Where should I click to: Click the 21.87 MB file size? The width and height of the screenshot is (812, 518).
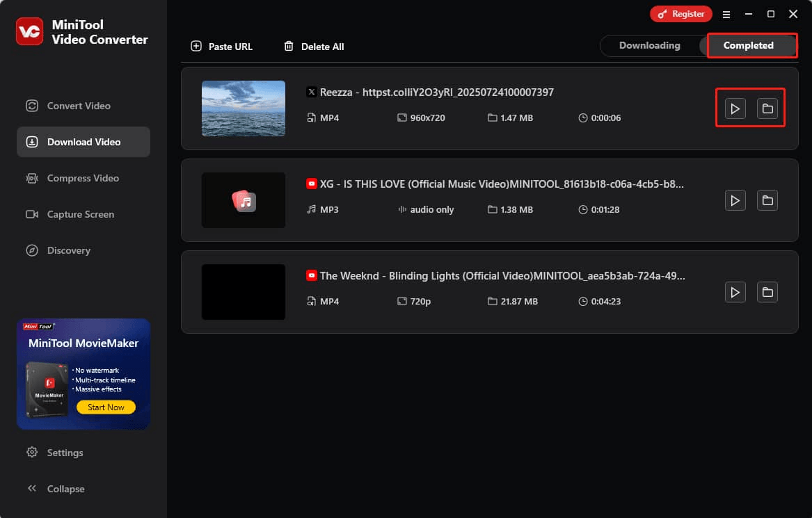click(519, 301)
